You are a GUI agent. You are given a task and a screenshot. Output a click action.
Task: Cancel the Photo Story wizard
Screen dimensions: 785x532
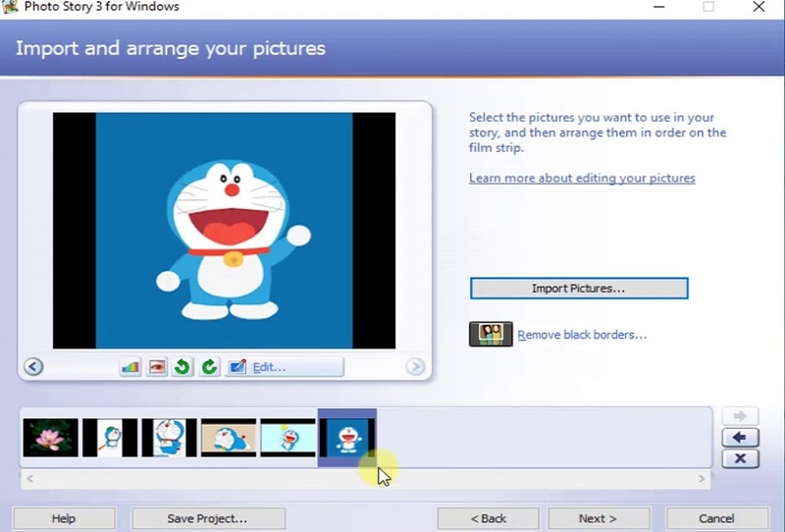point(717,518)
